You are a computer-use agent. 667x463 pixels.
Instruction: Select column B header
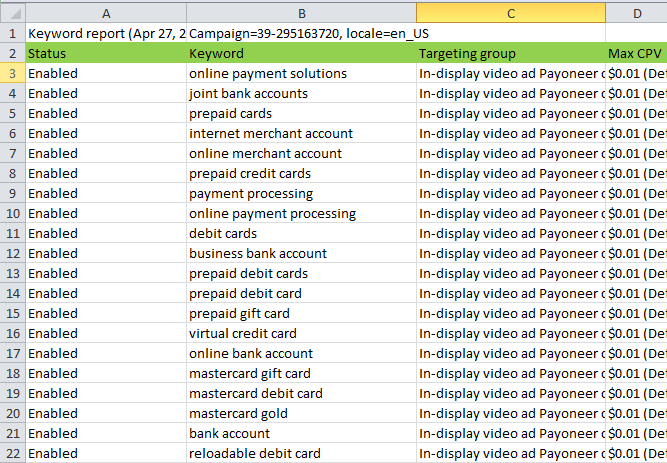coord(301,13)
